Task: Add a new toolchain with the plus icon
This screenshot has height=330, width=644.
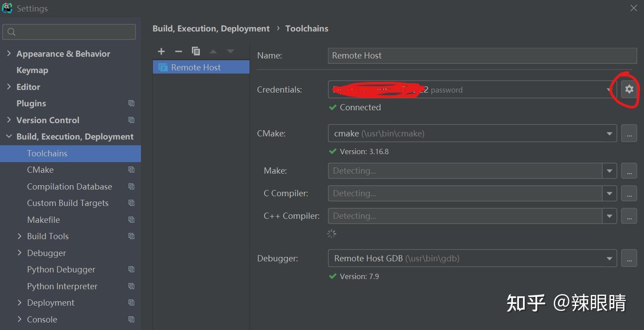Action: [x=161, y=51]
